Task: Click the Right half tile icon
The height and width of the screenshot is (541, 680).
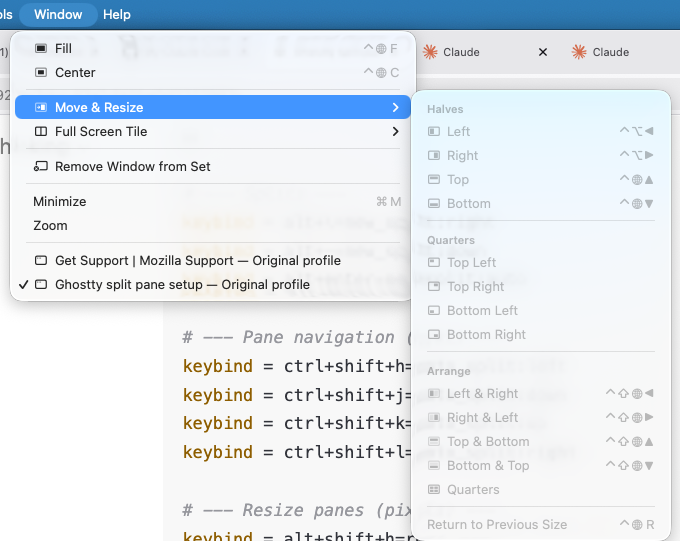Action: click(433, 155)
